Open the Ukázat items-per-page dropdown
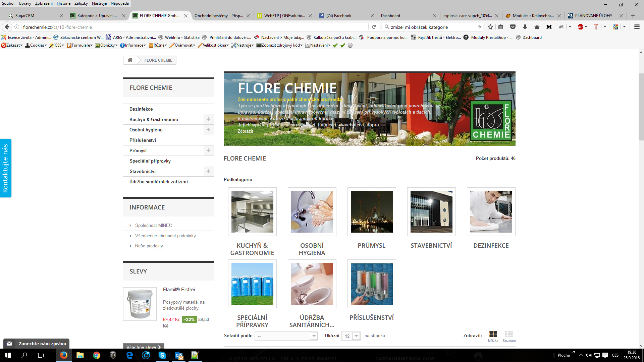644x362 pixels. [x=351, y=336]
